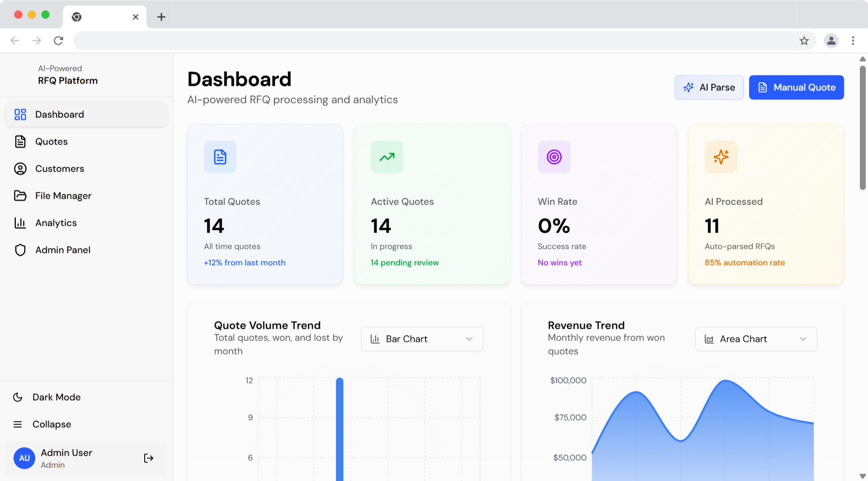Click the $100,000 axis label
868x481 pixels.
coord(568,380)
